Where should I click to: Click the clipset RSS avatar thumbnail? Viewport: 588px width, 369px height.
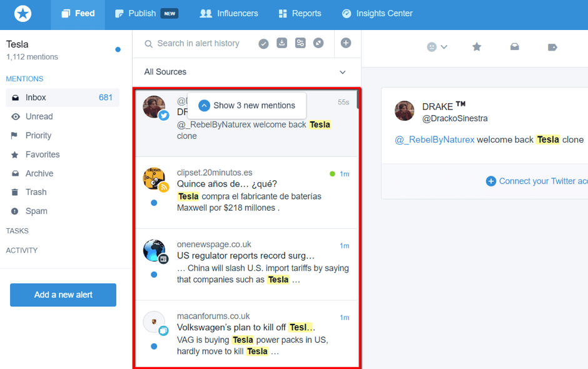155,179
